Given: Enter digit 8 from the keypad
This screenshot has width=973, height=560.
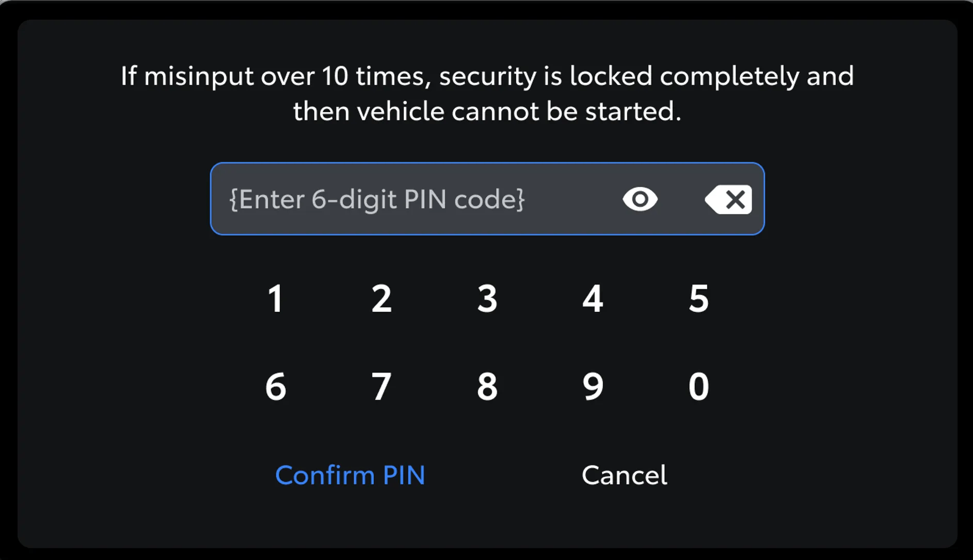Looking at the screenshot, I should (x=487, y=386).
